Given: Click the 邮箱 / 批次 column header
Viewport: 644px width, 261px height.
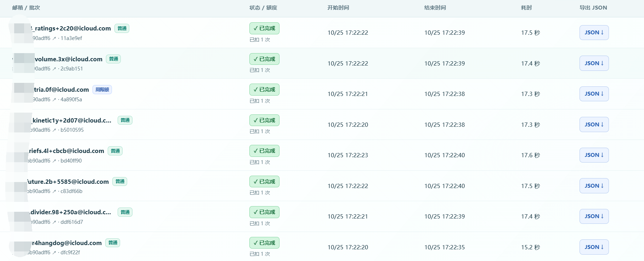Looking at the screenshot, I should (x=26, y=8).
